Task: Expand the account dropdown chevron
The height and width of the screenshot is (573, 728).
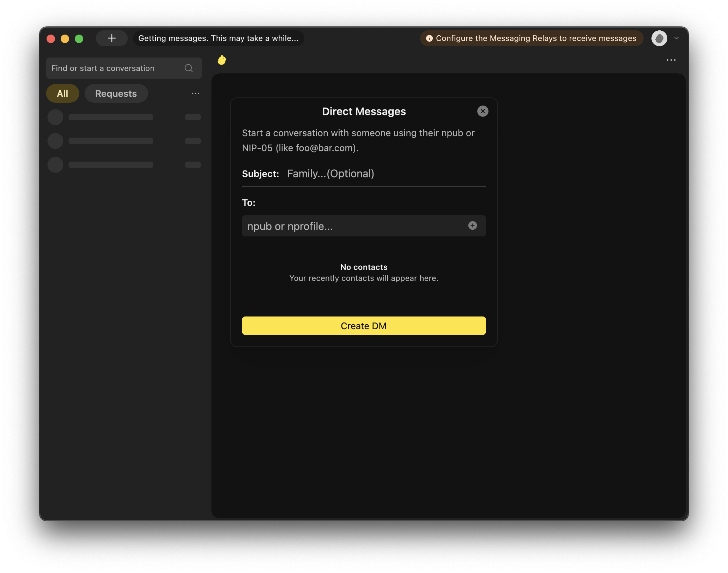Action: click(x=677, y=38)
